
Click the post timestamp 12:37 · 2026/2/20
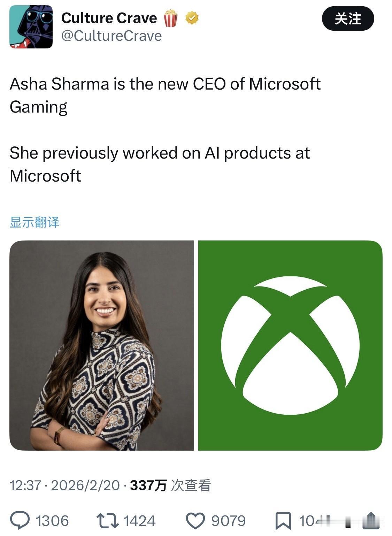coord(64,485)
